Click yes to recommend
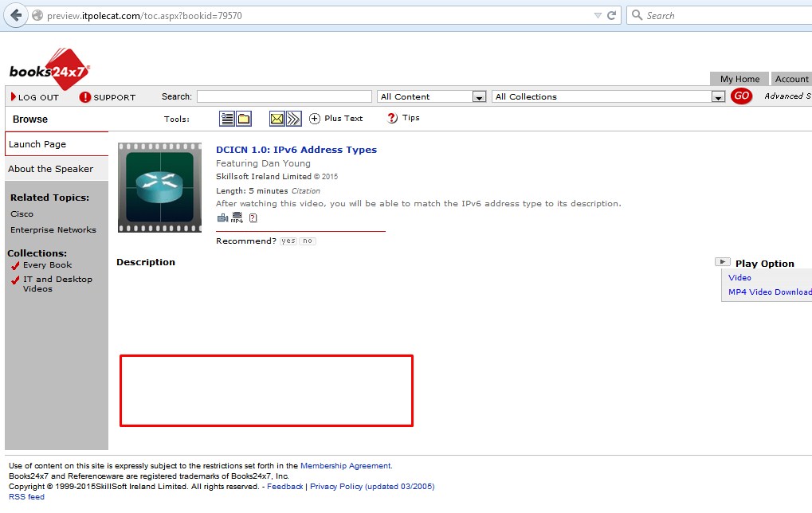This screenshot has height=513, width=812. pos(288,241)
